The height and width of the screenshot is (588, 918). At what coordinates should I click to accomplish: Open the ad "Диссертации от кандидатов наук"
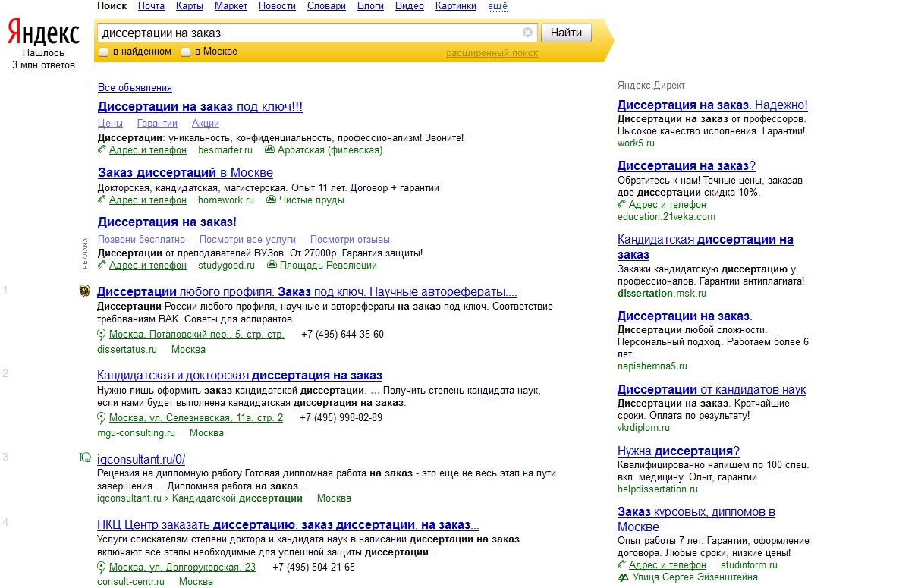pyautogui.click(x=712, y=390)
